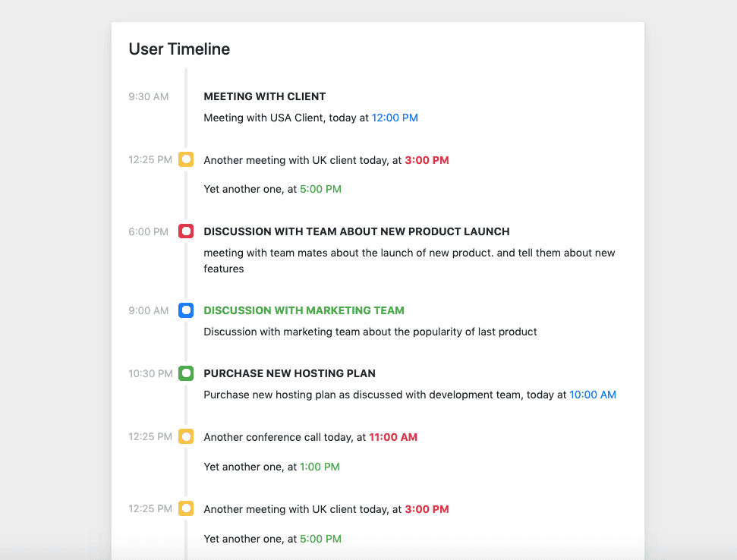
Task: Select the red badge next to the product launch discussion
Action: pos(186,231)
